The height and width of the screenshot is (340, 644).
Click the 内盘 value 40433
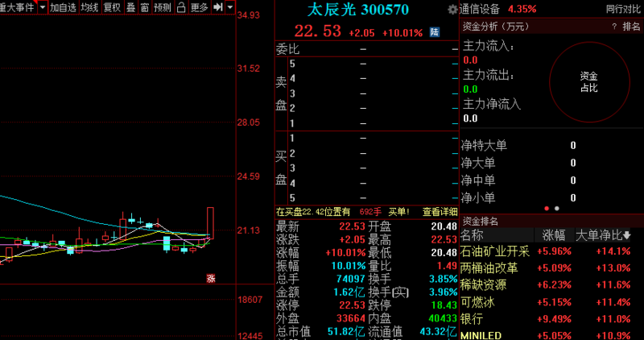coord(442,318)
